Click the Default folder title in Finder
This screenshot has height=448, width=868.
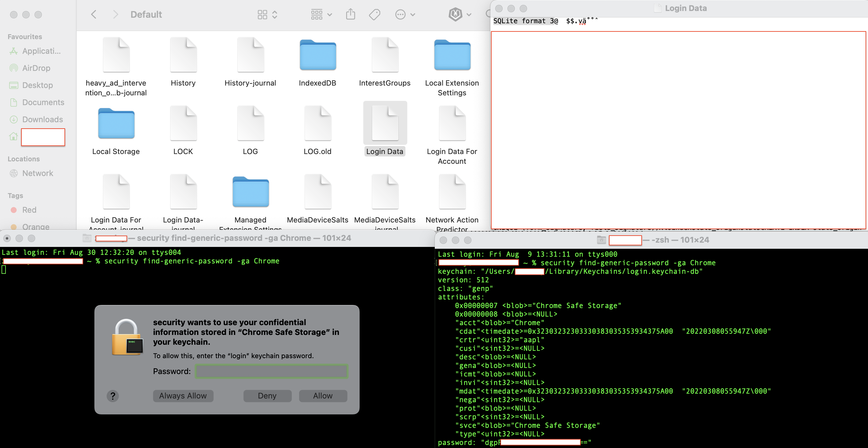(x=146, y=14)
